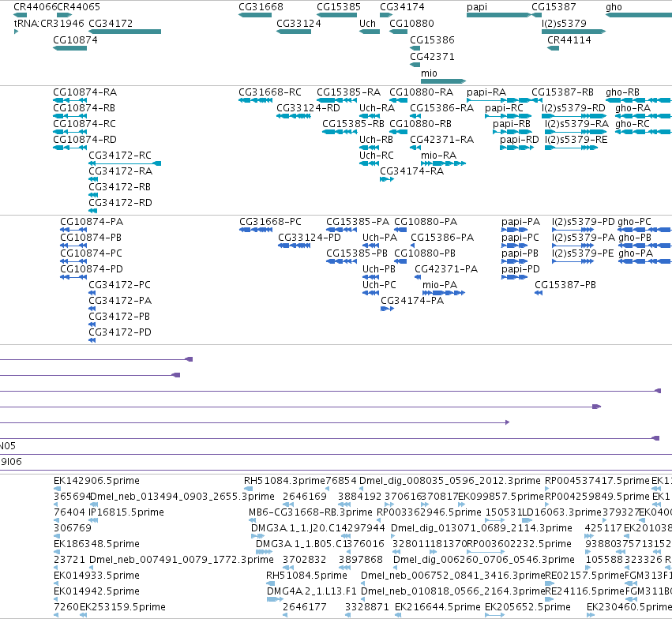Select EST EK142906.5prime
Viewport: 672px width, 619px height.
[x=96, y=481]
